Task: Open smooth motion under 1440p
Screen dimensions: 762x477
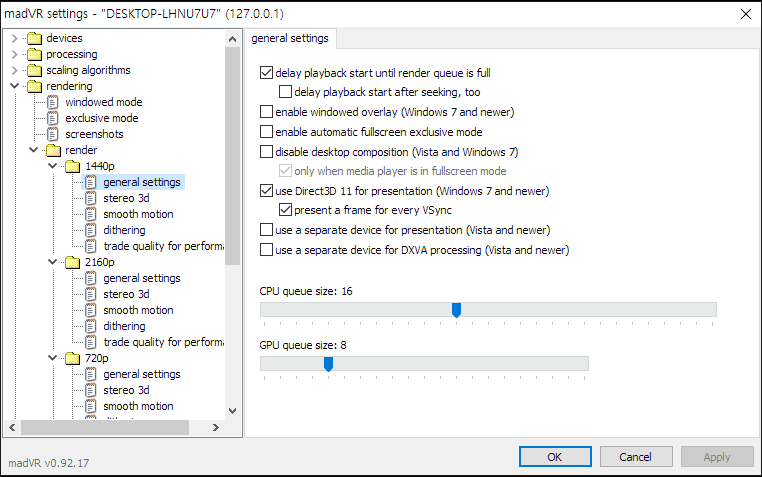Action: tap(138, 214)
